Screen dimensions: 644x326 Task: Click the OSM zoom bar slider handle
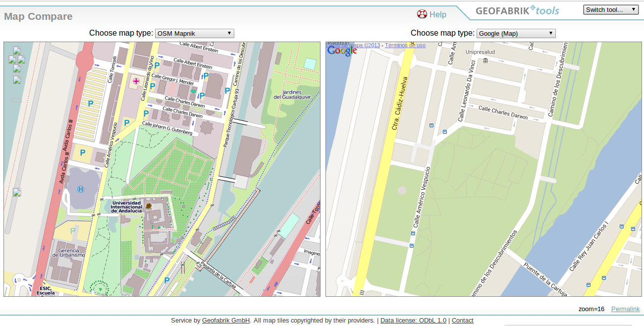click(x=17, y=100)
